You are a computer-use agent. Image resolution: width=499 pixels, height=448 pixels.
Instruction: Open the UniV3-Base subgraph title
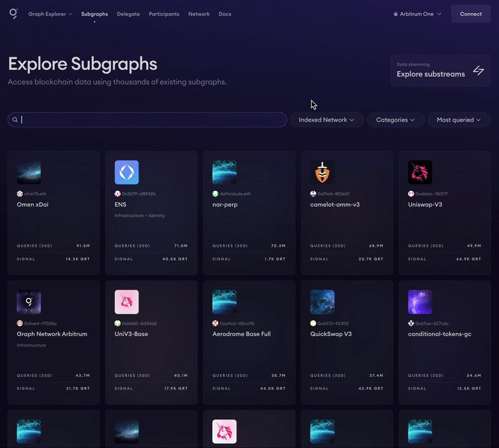pos(131,334)
